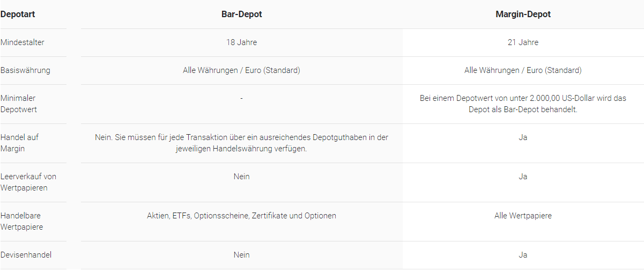Viewport: 644px width, 271px height.
Task: Click the Margin-Depot column header
Action: (523, 14)
